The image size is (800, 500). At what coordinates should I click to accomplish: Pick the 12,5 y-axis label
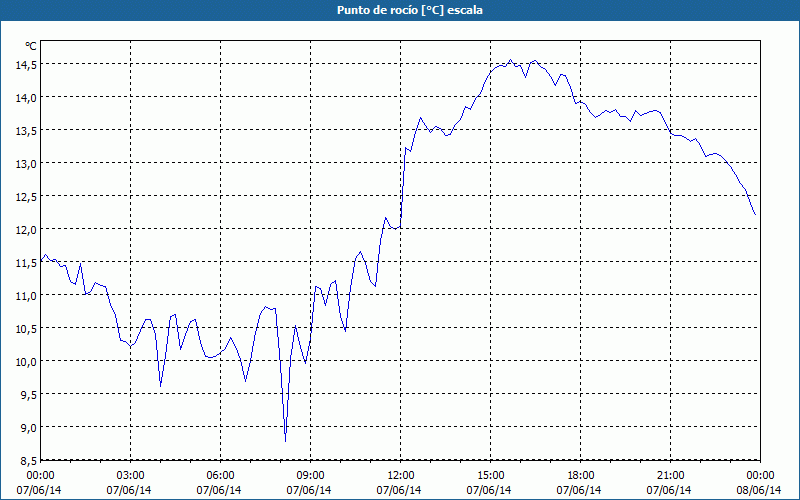pos(26,196)
